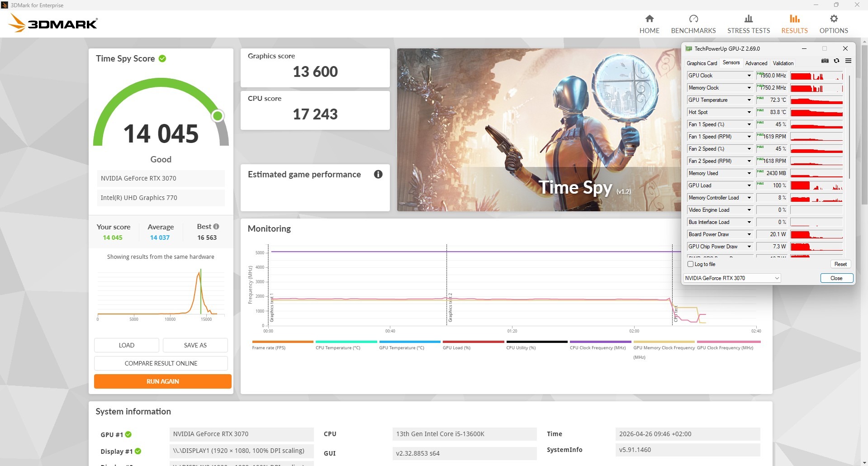Click the GPU Temperature legend swatch
Screen dimensions: 868x466
pos(410,342)
